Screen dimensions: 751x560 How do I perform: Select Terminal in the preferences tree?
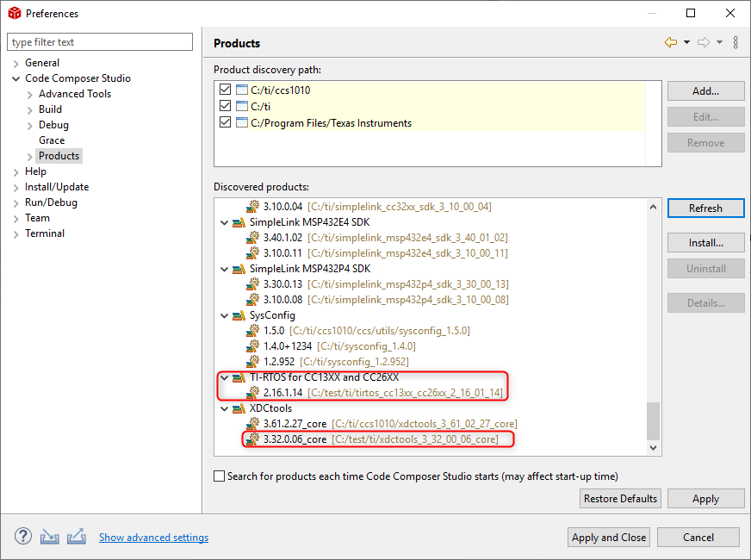45,233
